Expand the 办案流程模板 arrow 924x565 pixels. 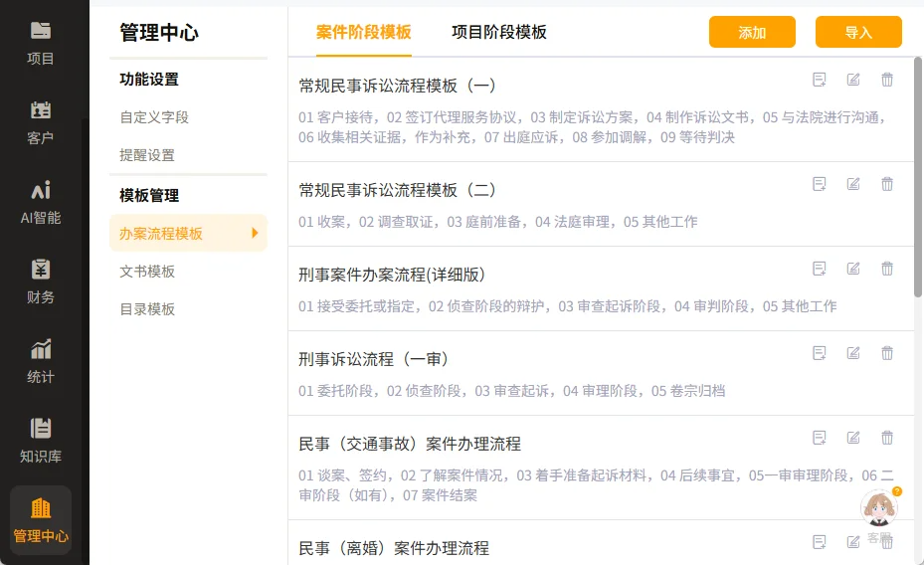pyautogui.click(x=255, y=233)
